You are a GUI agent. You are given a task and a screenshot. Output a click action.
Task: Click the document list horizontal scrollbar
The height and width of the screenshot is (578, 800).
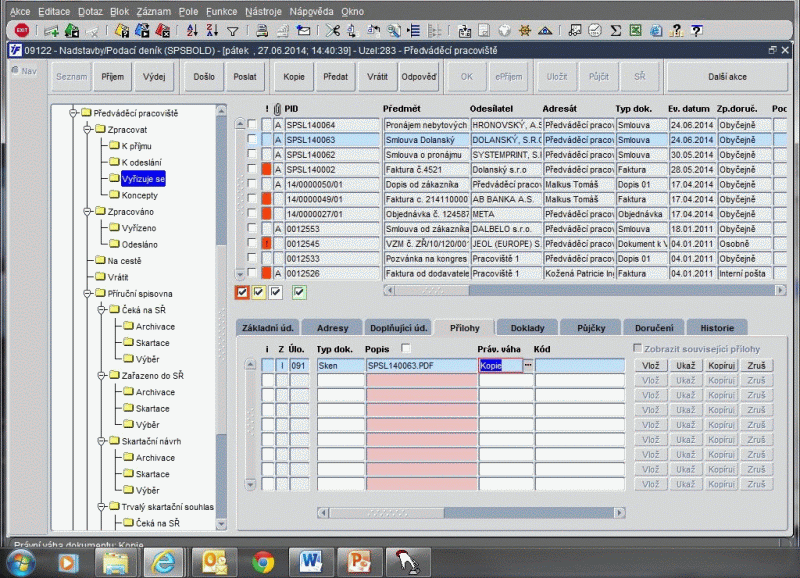point(585,290)
